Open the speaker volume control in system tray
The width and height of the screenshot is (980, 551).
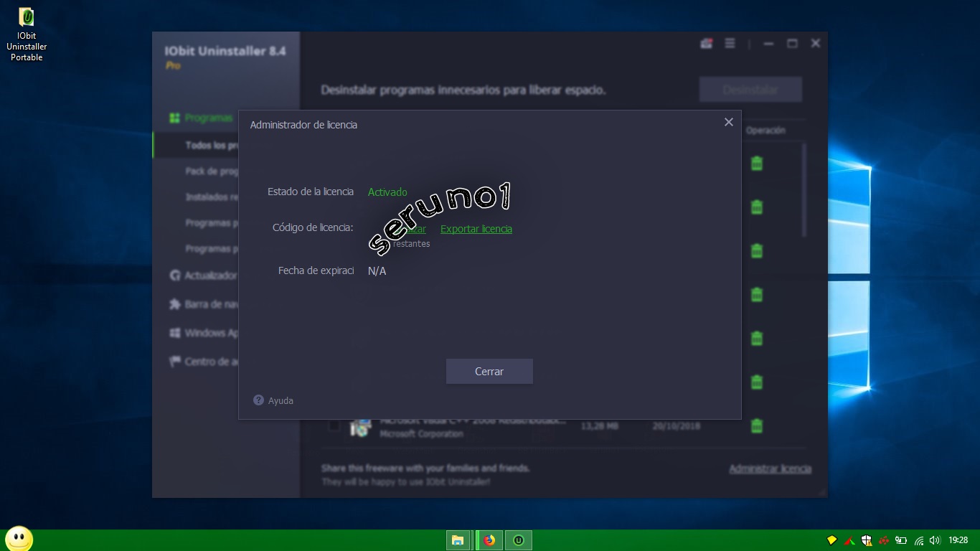point(935,540)
